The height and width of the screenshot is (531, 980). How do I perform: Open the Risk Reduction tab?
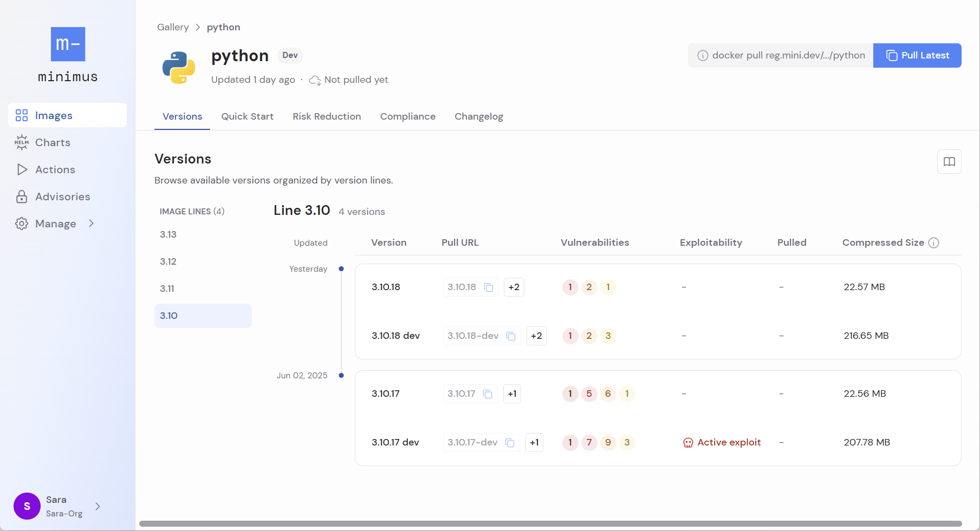pyautogui.click(x=327, y=116)
